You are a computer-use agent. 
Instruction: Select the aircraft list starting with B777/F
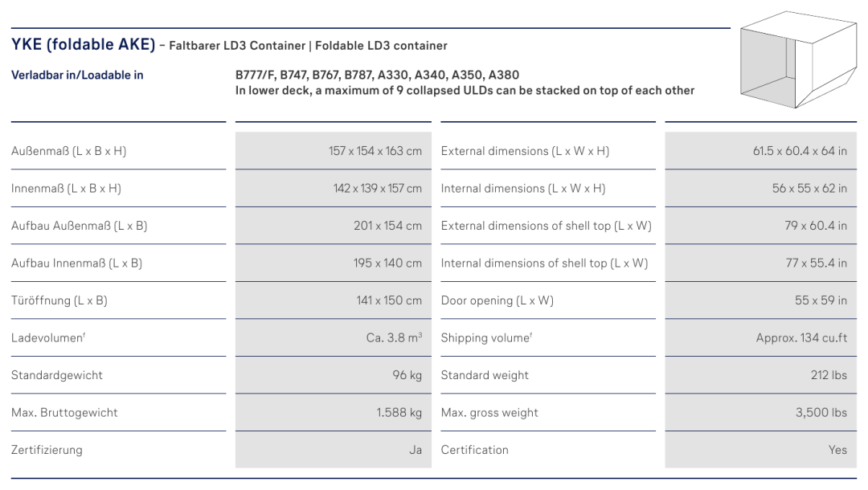[x=377, y=76]
